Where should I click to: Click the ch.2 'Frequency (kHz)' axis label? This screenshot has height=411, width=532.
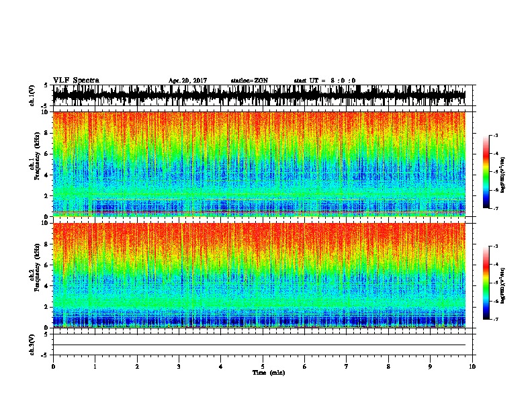pos(37,267)
